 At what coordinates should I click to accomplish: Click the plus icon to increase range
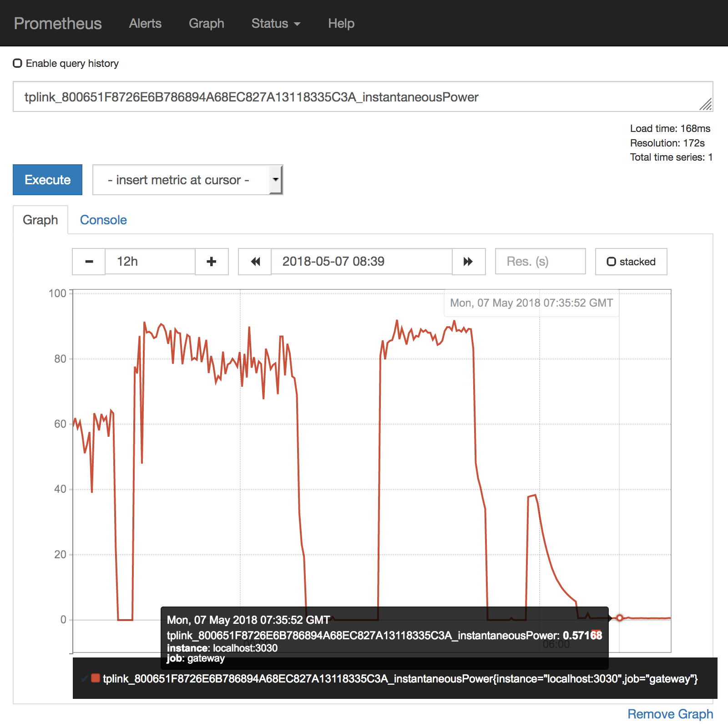212,262
